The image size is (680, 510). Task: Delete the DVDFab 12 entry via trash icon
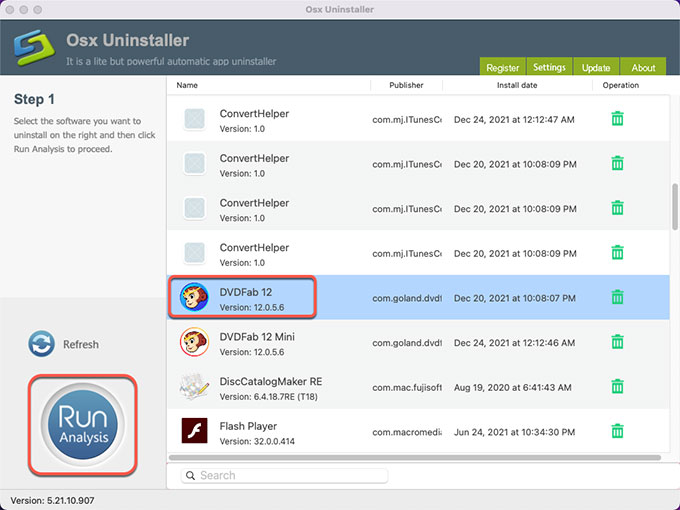tap(617, 297)
